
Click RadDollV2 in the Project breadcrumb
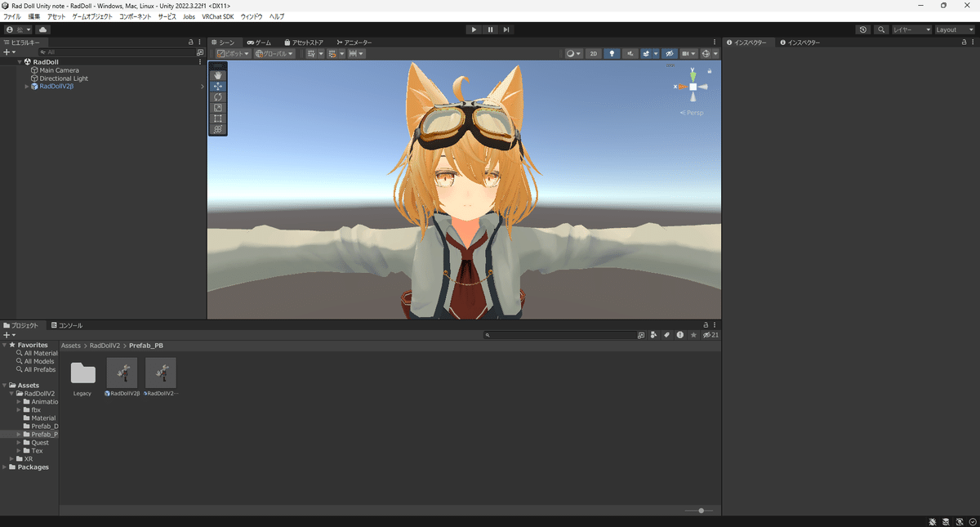[x=105, y=346]
